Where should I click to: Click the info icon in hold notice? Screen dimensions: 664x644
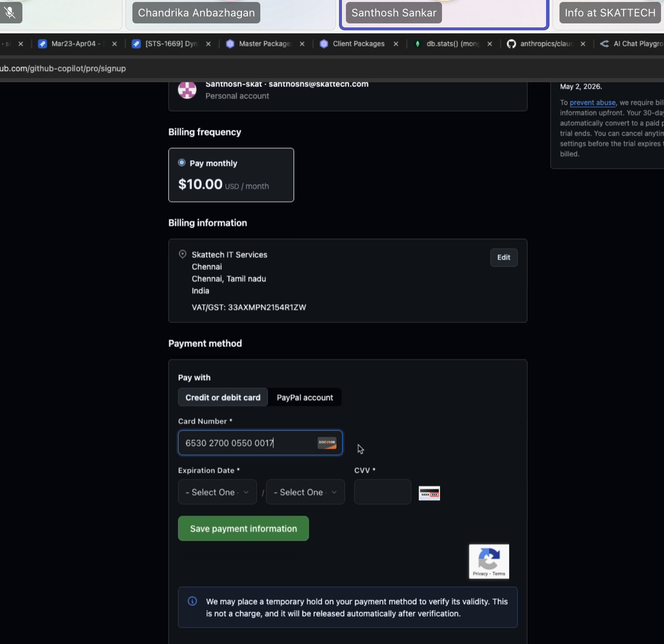point(192,601)
